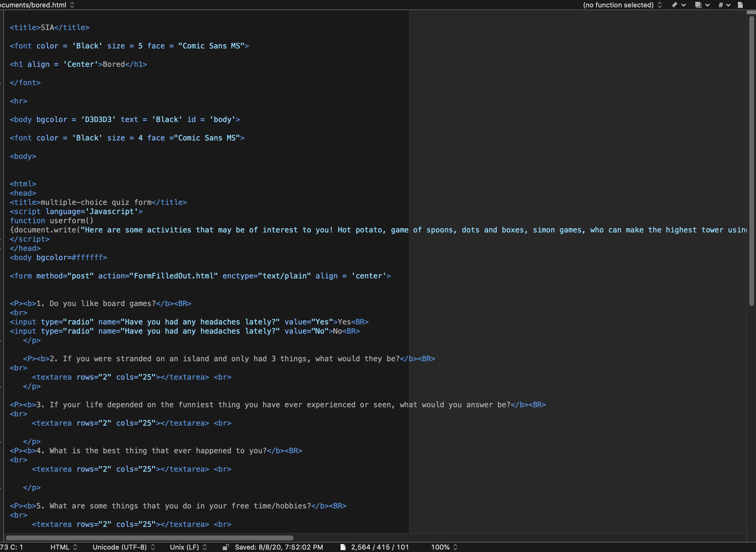Toggle the file lock icon in status bar
This screenshot has width=756, height=552.
point(226,547)
